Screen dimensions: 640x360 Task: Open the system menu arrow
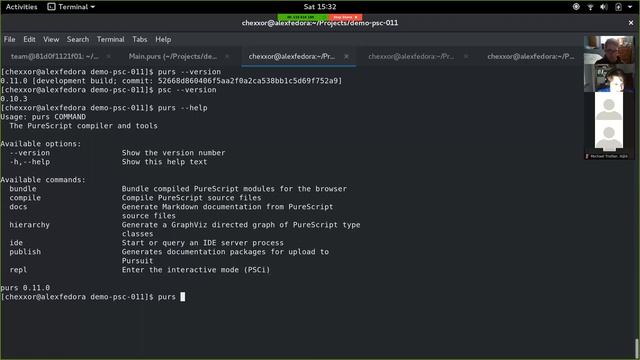630,7
